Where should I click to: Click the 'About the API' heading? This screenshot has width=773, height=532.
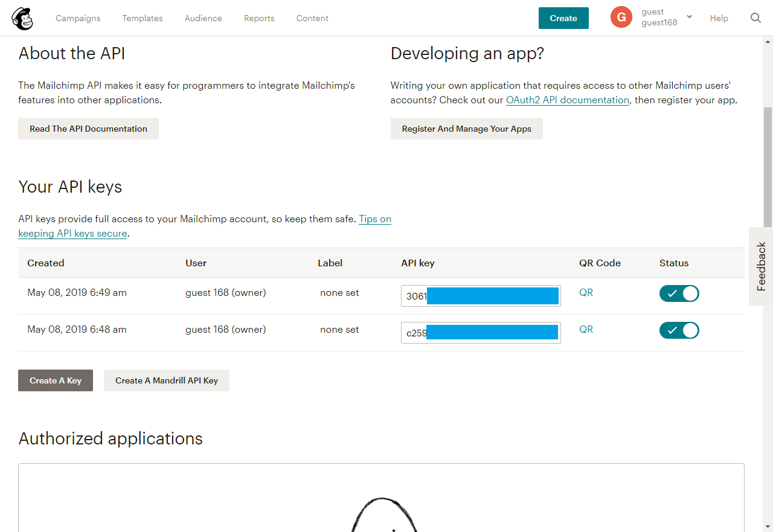click(x=72, y=54)
